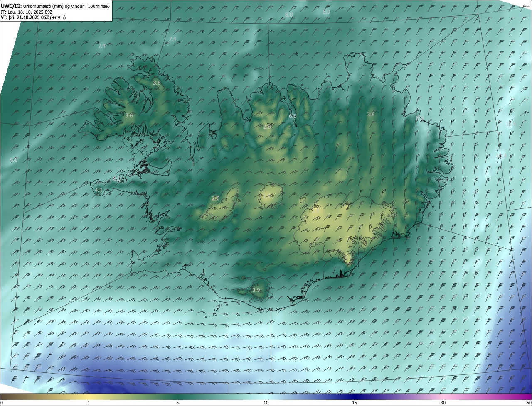Select the 'IT: Lau. 18. 10. 2025 09Z' line
The width and height of the screenshot is (532, 406).
(27, 12)
